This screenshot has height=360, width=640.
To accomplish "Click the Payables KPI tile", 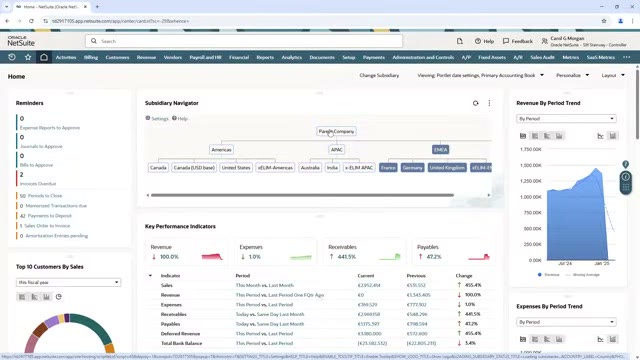I will click(454, 252).
